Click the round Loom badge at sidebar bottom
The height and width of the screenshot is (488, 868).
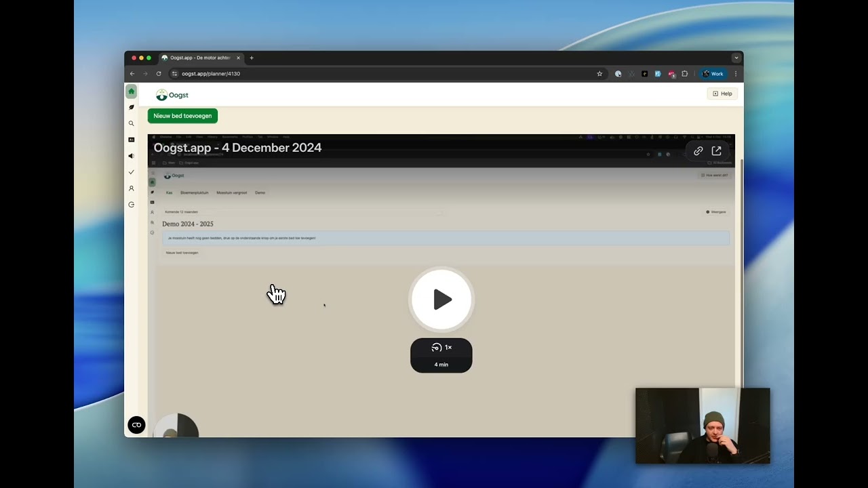coord(136,425)
